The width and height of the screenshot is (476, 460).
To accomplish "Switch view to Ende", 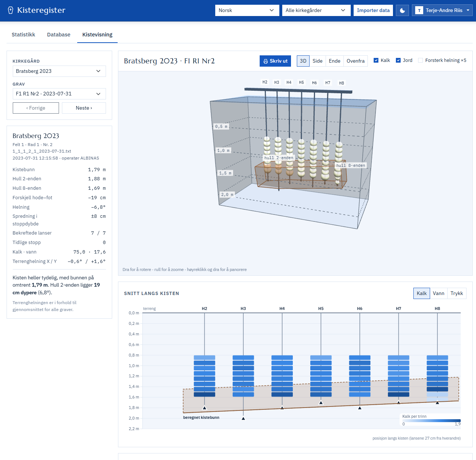I will [x=335, y=61].
